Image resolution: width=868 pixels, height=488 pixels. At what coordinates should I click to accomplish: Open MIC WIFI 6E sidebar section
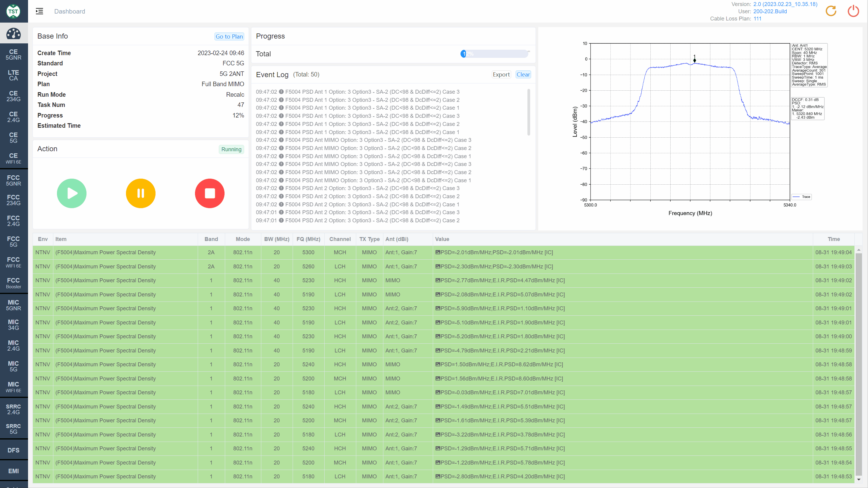pyautogui.click(x=14, y=387)
